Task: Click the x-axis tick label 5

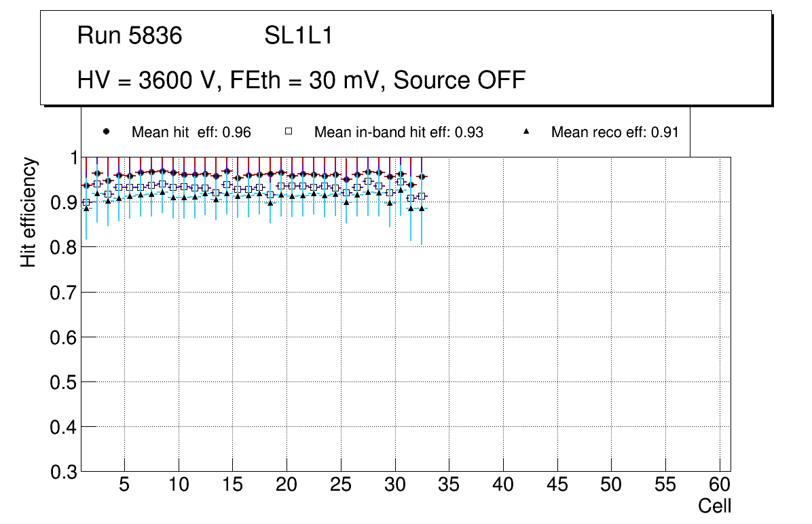Action: click(x=124, y=485)
